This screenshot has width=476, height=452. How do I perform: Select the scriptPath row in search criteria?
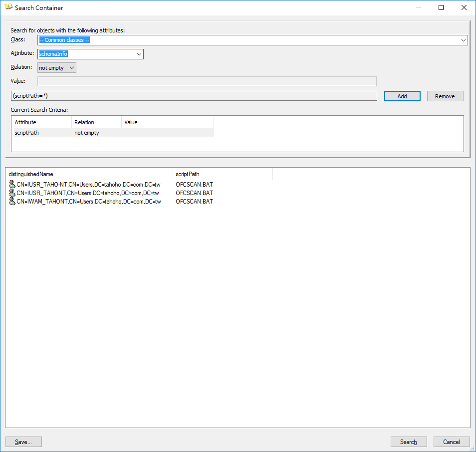click(x=27, y=133)
